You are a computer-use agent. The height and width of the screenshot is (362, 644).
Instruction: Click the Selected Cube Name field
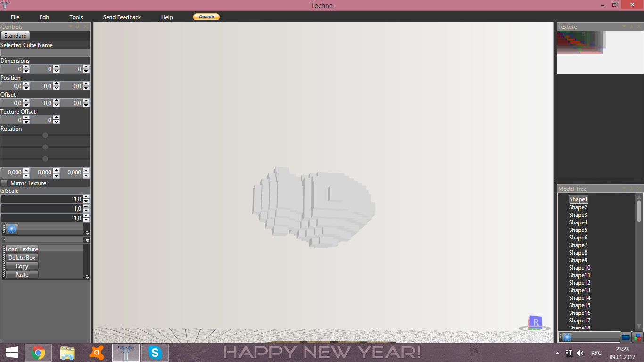coord(45,53)
